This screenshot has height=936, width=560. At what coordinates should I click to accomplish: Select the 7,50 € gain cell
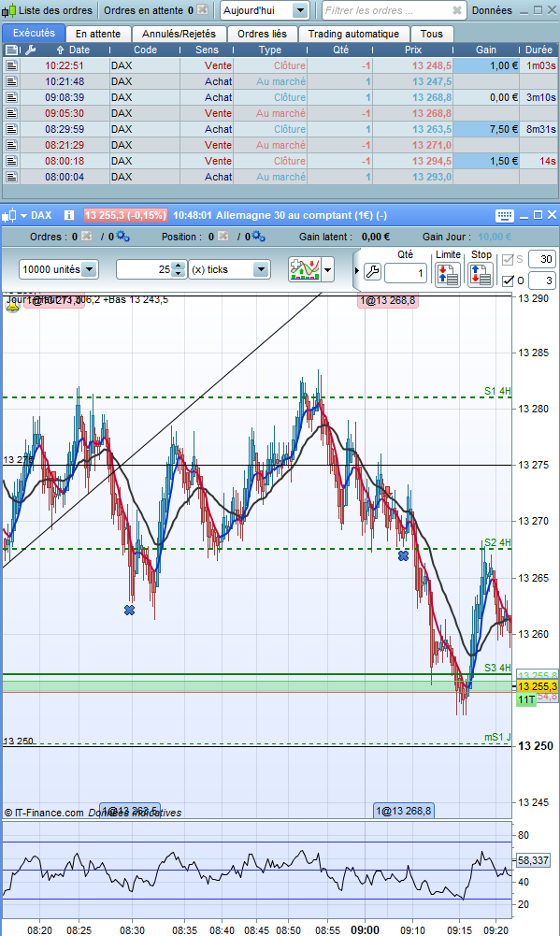pyautogui.click(x=486, y=129)
